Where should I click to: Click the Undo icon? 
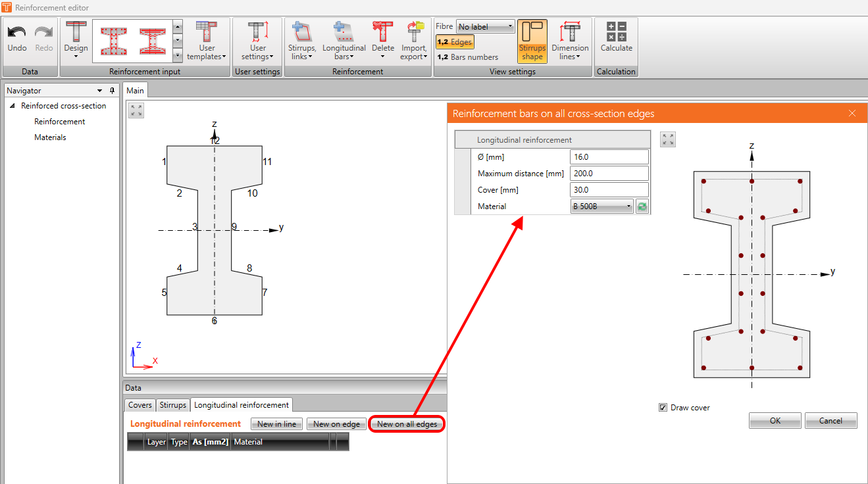(x=17, y=32)
